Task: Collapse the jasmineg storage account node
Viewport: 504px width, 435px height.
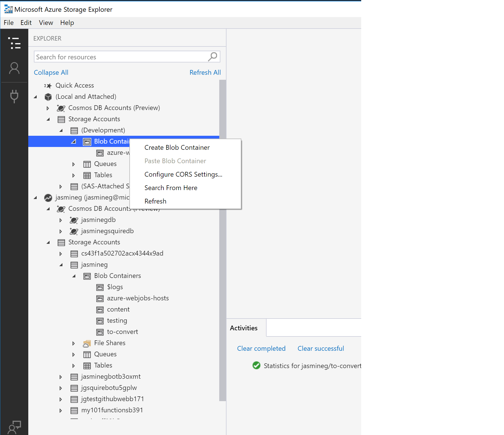Action: [x=61, y=265]
